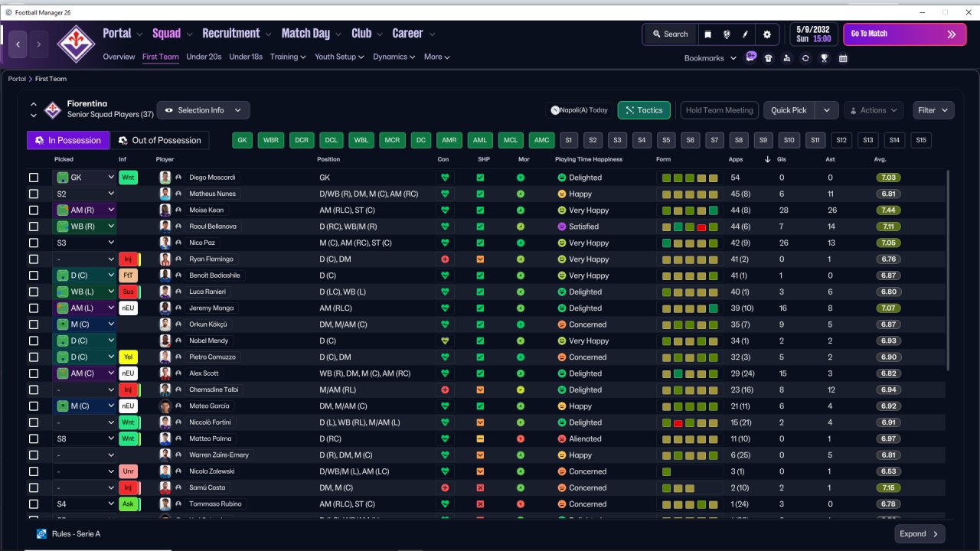Select Moise Kean's row checkbox
Image resolution: width=980 pixels, height=551 pixels.
coord(34,210)
